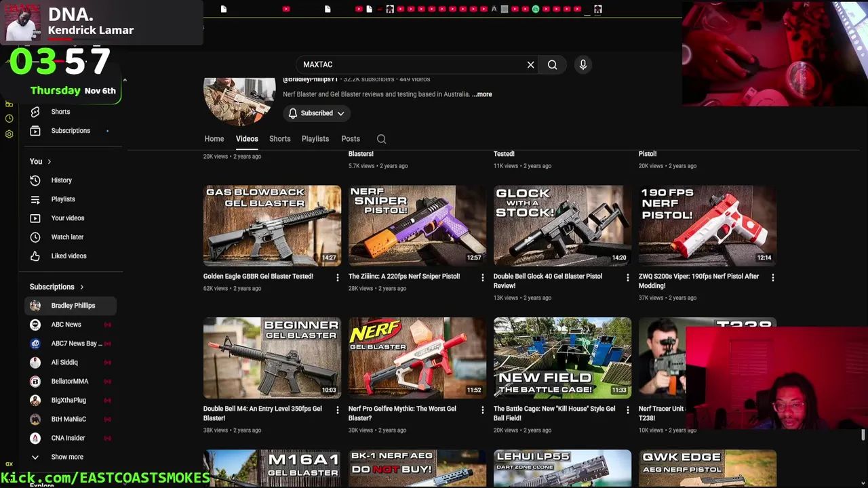The width and height of the screenshot is (868, 488).
Task: Open Nerf Pro Gelfire Mythic thumbnail
Action: (x=417, y=357)
